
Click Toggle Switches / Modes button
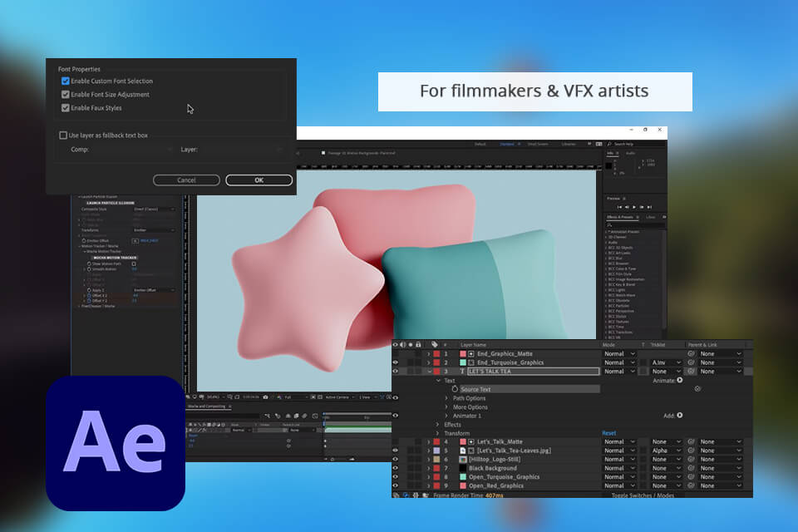(643, 495)
